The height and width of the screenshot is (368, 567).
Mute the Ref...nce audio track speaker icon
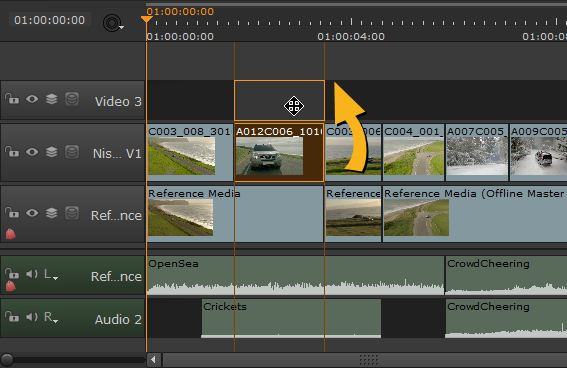click(32, 274)
